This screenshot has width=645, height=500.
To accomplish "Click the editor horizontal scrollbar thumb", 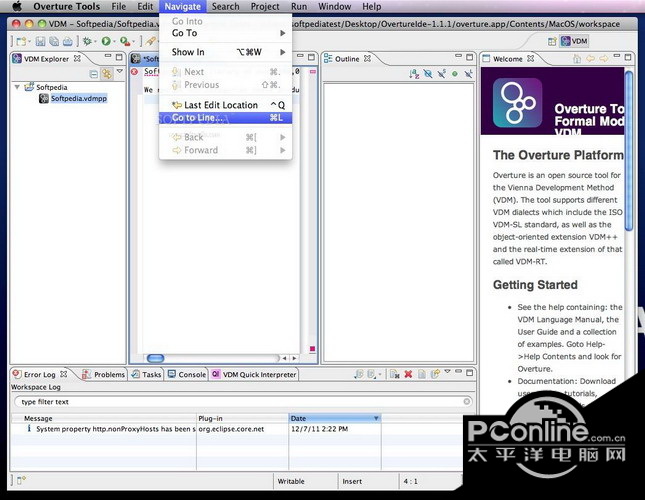I will click(155, 358).
